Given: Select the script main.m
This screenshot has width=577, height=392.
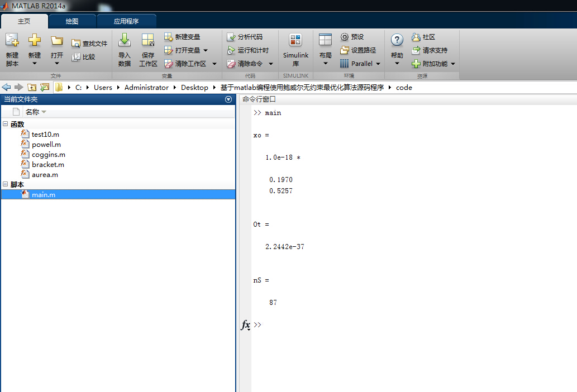Looking at the screenshot, I should [x=118, y=194].
